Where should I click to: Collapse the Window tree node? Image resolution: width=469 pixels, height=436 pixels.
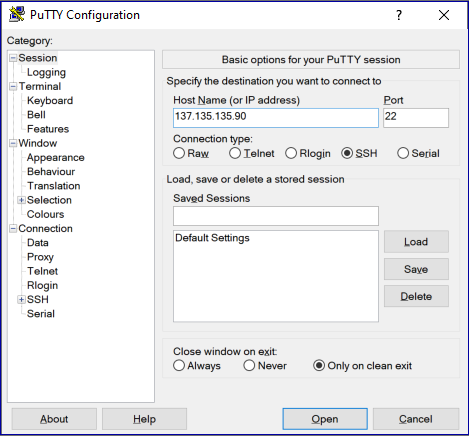click(x=13, y=143)
